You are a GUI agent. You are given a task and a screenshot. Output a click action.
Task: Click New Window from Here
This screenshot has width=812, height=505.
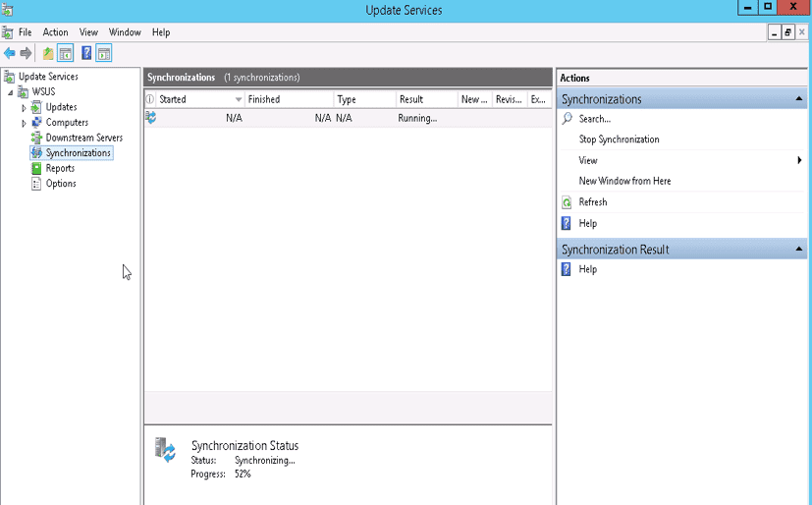tap(624, 181)
